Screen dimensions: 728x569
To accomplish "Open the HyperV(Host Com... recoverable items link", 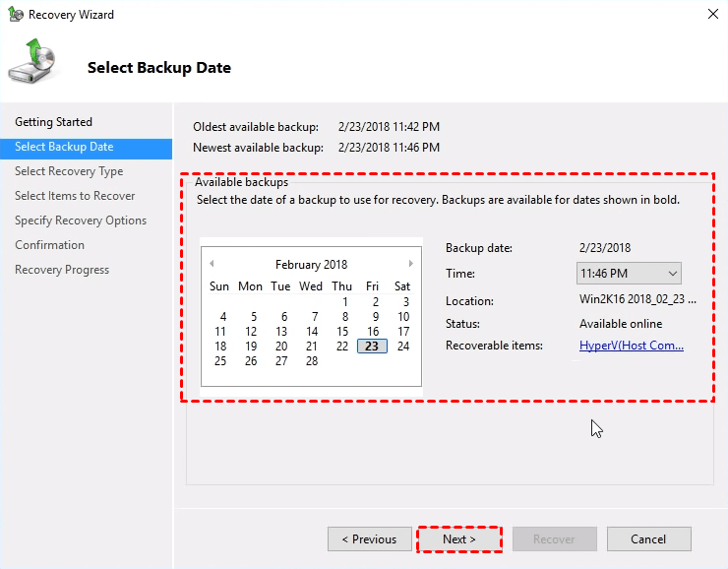I will (x=632, y=346).
